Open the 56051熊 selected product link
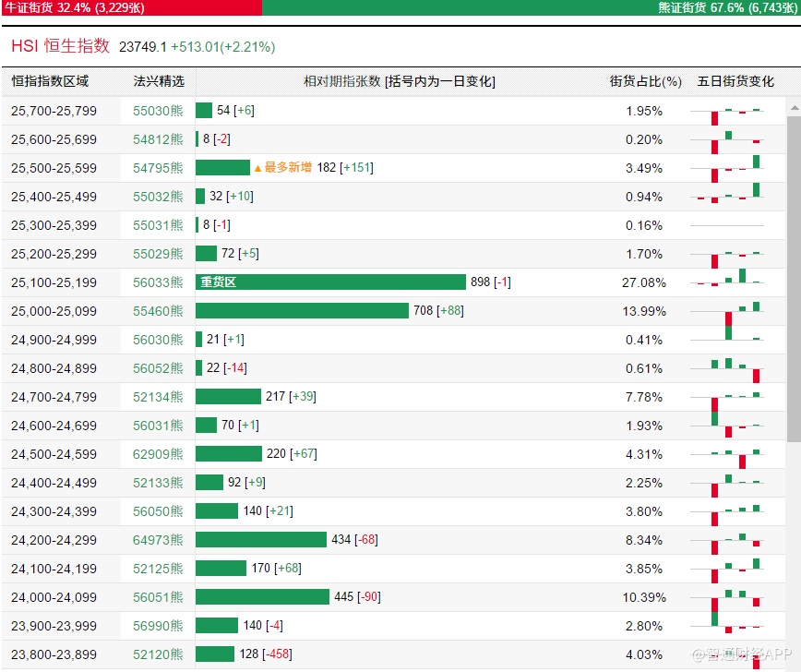Screen dimensions: 801x672 158,597
